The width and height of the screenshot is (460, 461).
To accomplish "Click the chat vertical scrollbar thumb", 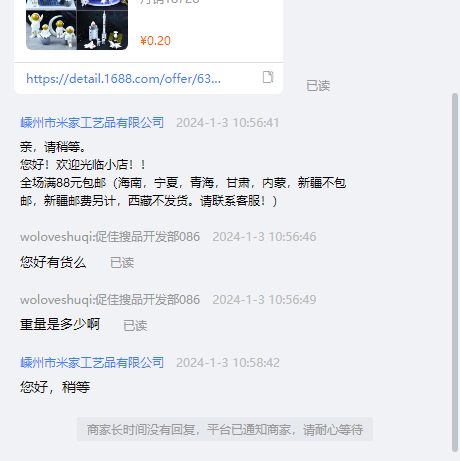I will coord(455,273).
